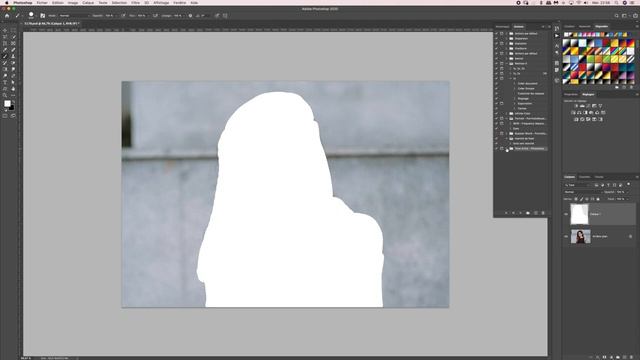Image resolution: width=640 pixels, height=360 pixels.
Task: Select the Zoom tool
Action: coord(5,95)
